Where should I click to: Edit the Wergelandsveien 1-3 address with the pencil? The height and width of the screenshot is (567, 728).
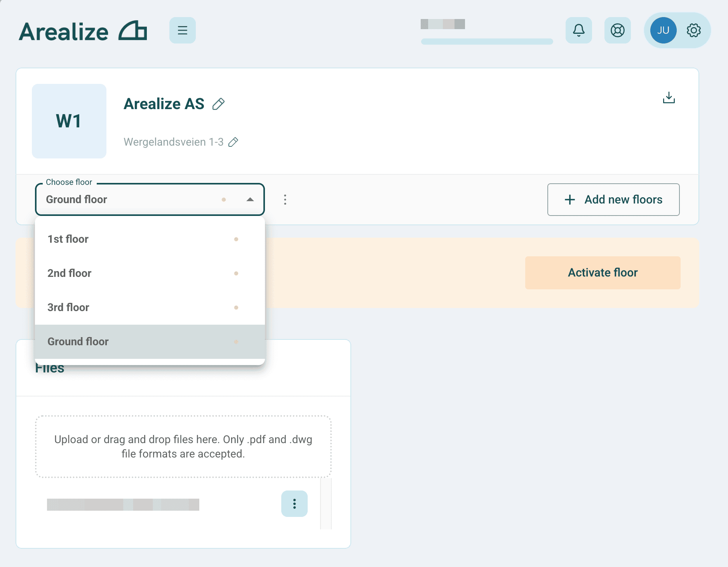tap(233, 142)
